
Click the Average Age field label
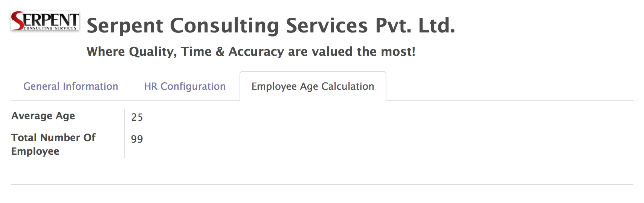click(x=43, y=116)
